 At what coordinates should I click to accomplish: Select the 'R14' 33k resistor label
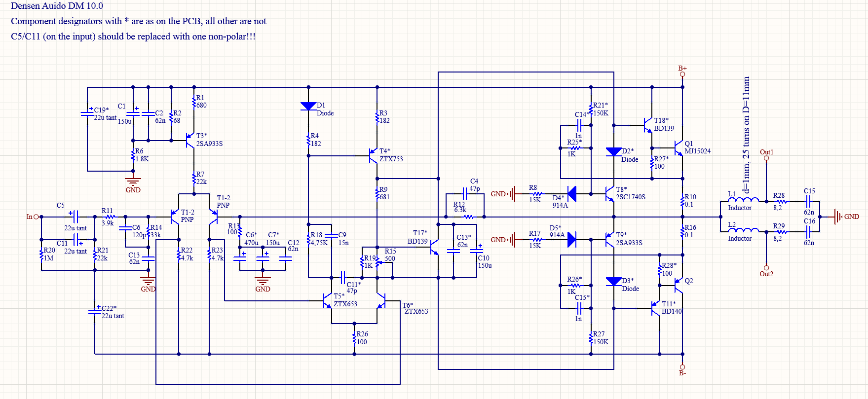coord(156,227)
